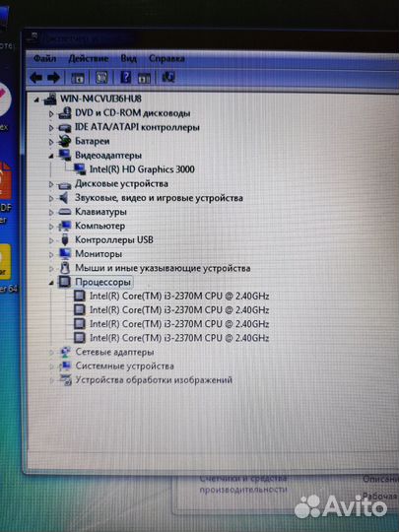Click the DVD drive category icon
Screen dimensions: 399x532
click(65, 113)
